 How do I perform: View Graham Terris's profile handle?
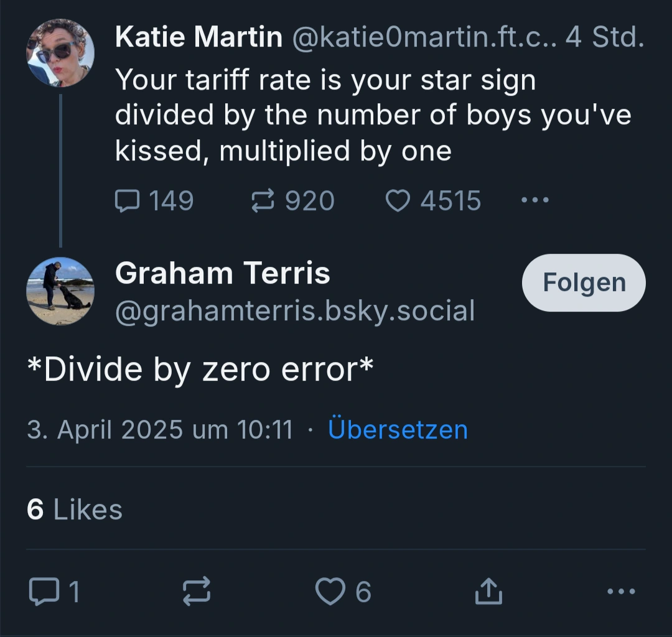295,311
